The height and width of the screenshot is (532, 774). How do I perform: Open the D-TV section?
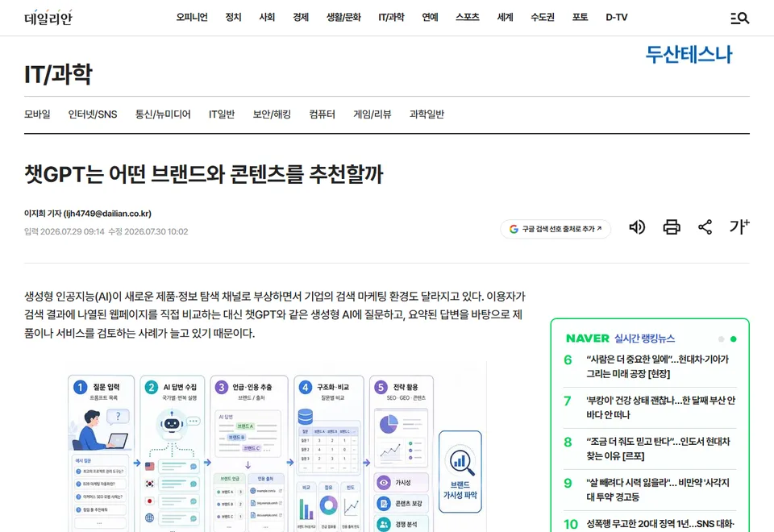tap(617, 17)
